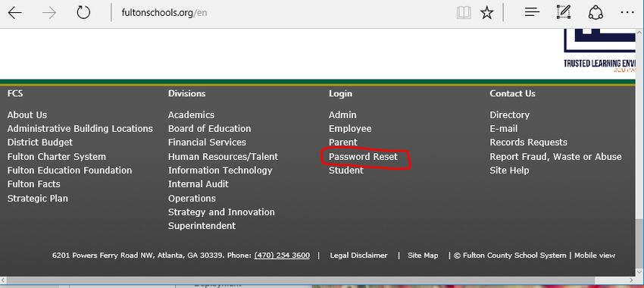Open the Internal Audit link
644x288 pixels.
pos(199,184)
